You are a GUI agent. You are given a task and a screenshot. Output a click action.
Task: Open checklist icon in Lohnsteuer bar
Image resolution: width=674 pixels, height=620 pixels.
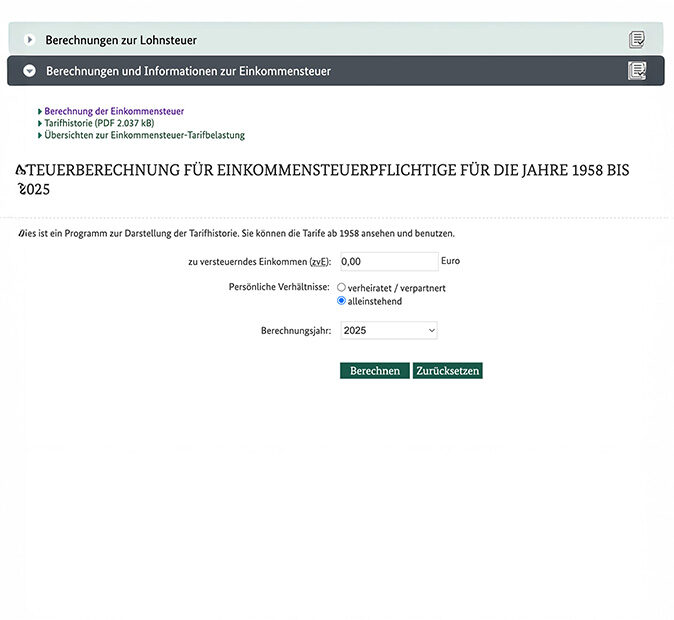637,40
